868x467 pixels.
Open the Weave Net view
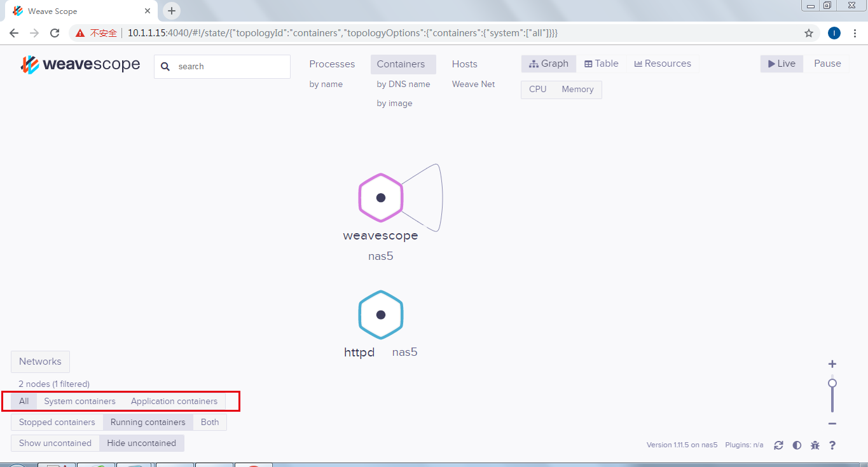pyautogui.click(x=473, y=85)
